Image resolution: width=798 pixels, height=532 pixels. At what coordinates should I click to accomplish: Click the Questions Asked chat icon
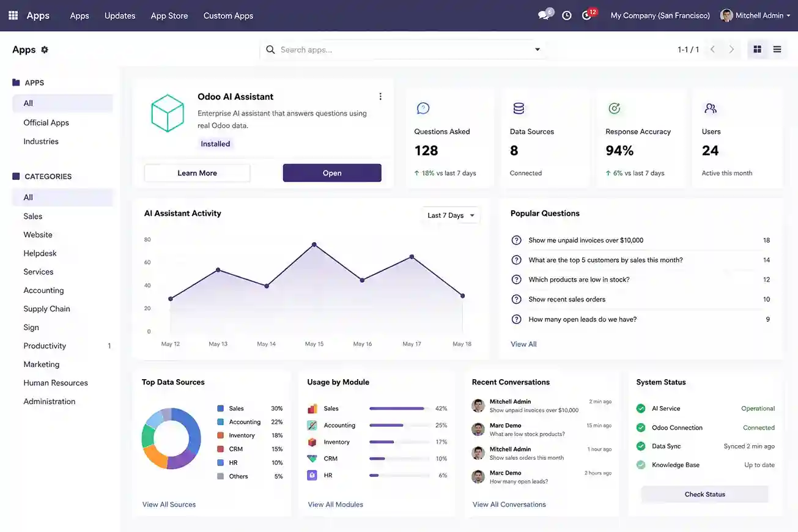click(423, 108)
